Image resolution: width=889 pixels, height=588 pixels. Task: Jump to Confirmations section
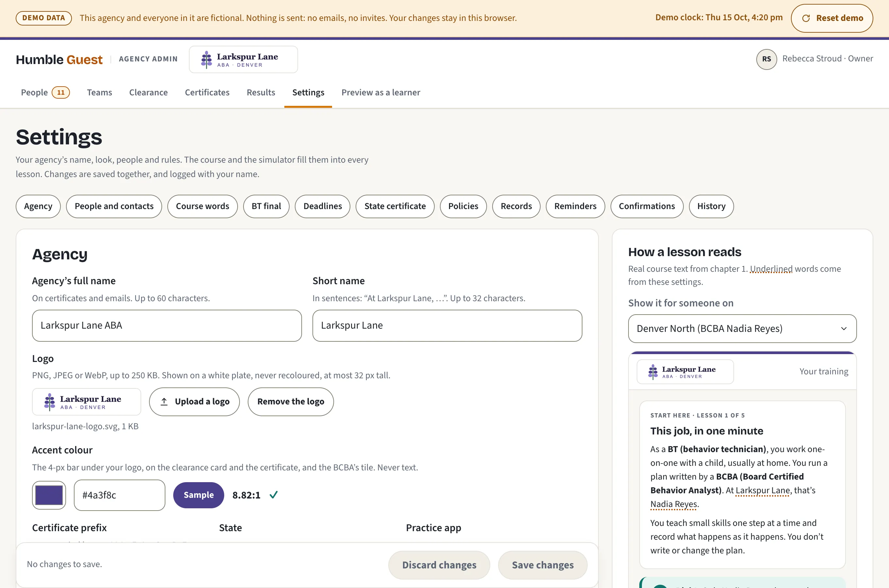[x=647, y=206]
